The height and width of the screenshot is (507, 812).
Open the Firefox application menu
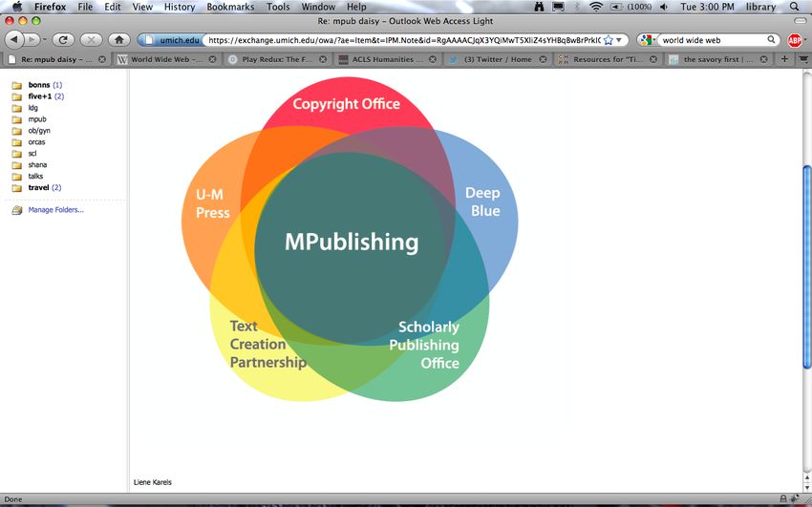coord(51,7)
